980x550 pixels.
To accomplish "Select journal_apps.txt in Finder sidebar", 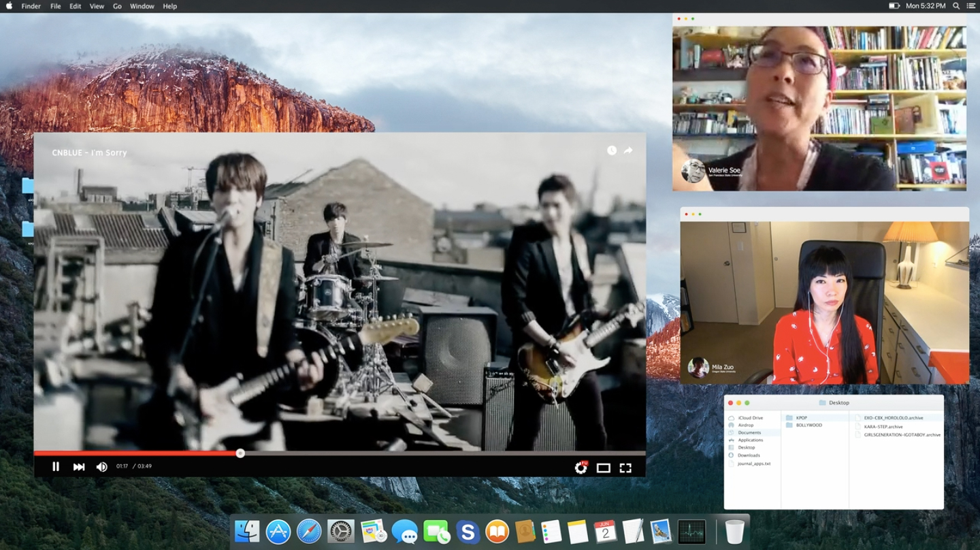I will click(x=753, y=464).
